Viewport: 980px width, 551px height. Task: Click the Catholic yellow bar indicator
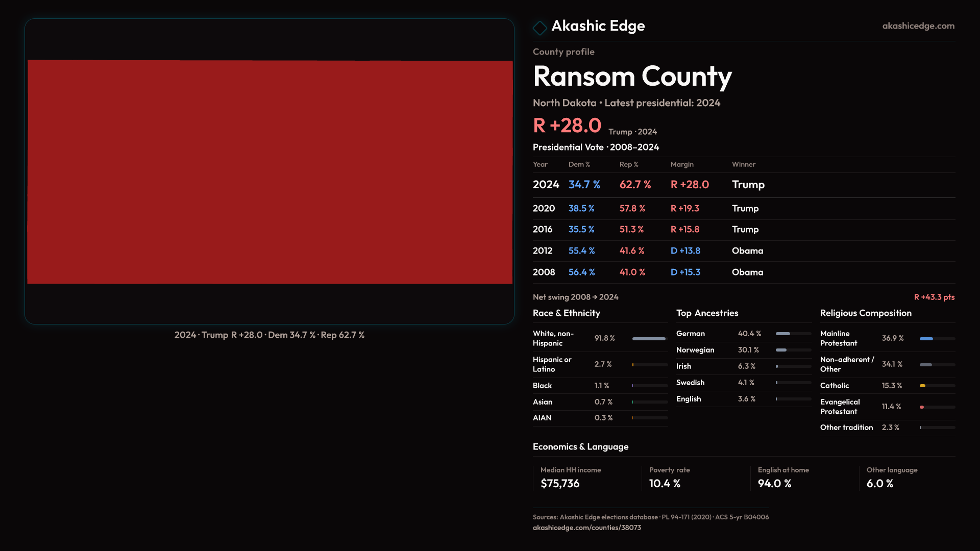coord(923,386)
